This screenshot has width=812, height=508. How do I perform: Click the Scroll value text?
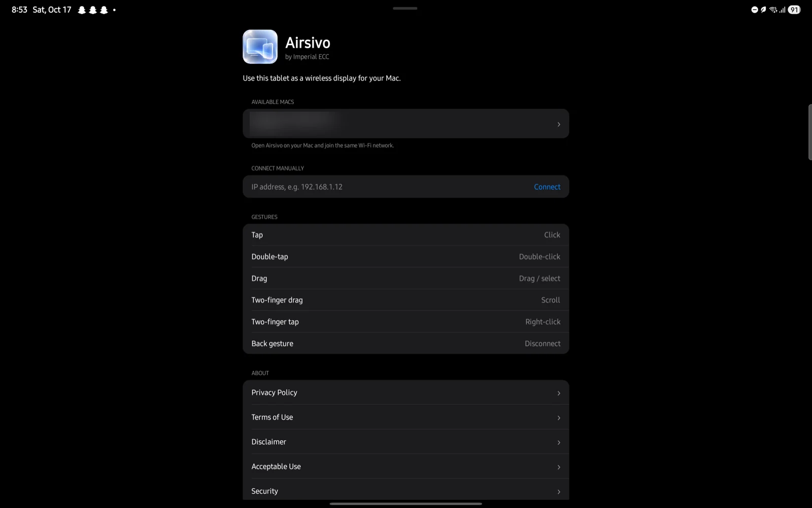tap(551, 300)
